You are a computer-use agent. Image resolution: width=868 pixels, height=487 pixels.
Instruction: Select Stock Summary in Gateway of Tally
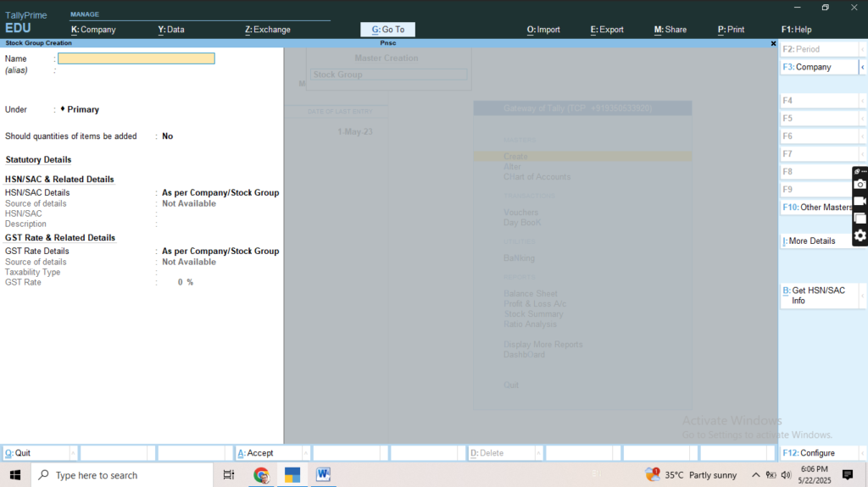pyautogui.click(x=533, y=313)
